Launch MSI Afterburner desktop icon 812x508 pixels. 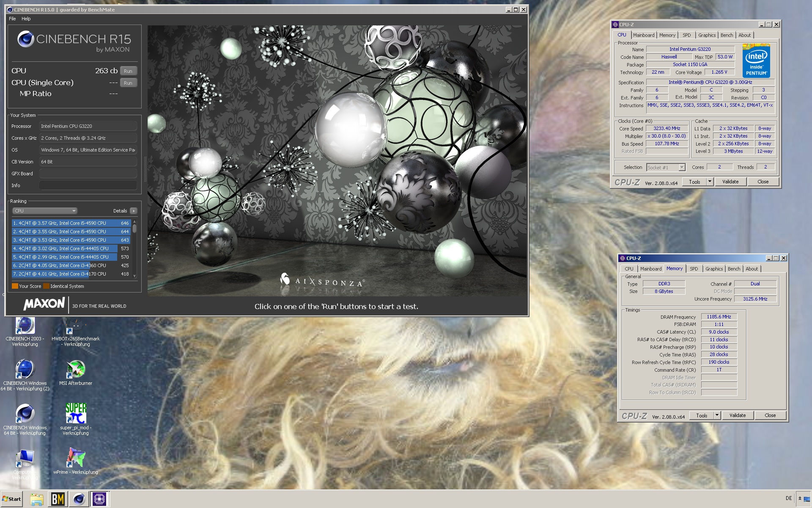click(76, 373)
